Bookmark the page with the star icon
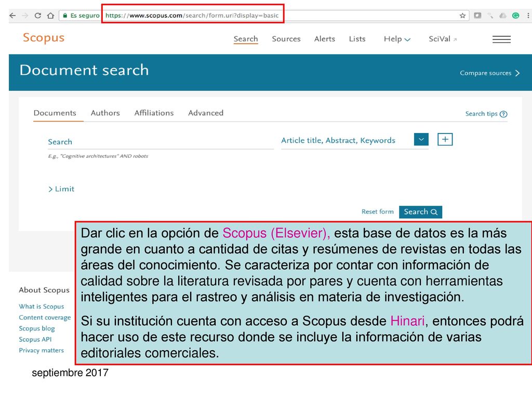 (x=462, y=16)
